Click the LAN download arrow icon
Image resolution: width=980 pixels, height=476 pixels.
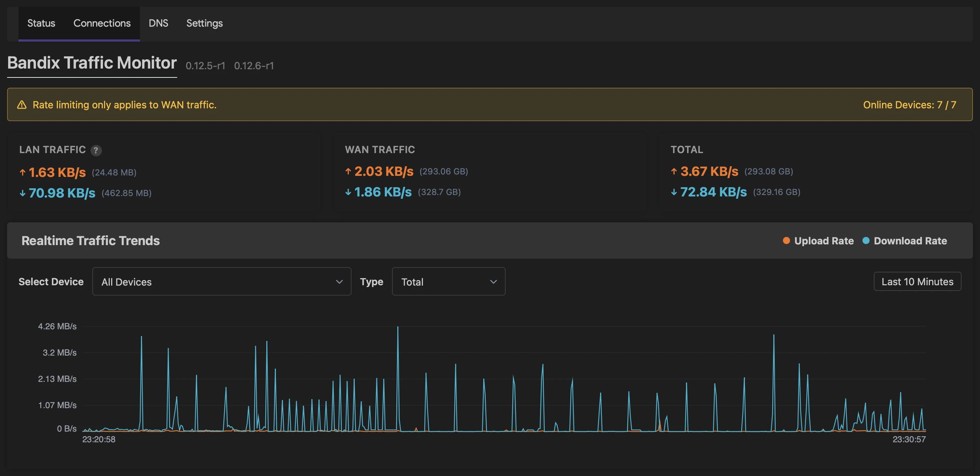pyautogui.click(x=22, y=193)
